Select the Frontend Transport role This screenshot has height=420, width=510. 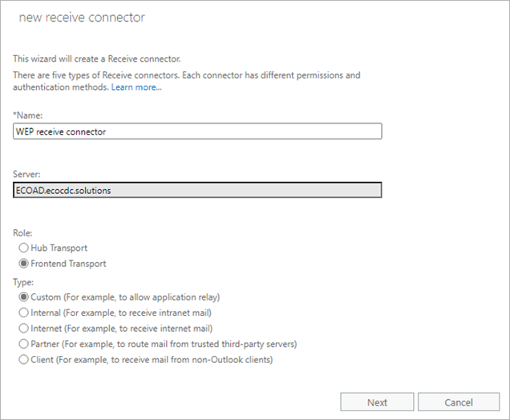click(24, 263)
